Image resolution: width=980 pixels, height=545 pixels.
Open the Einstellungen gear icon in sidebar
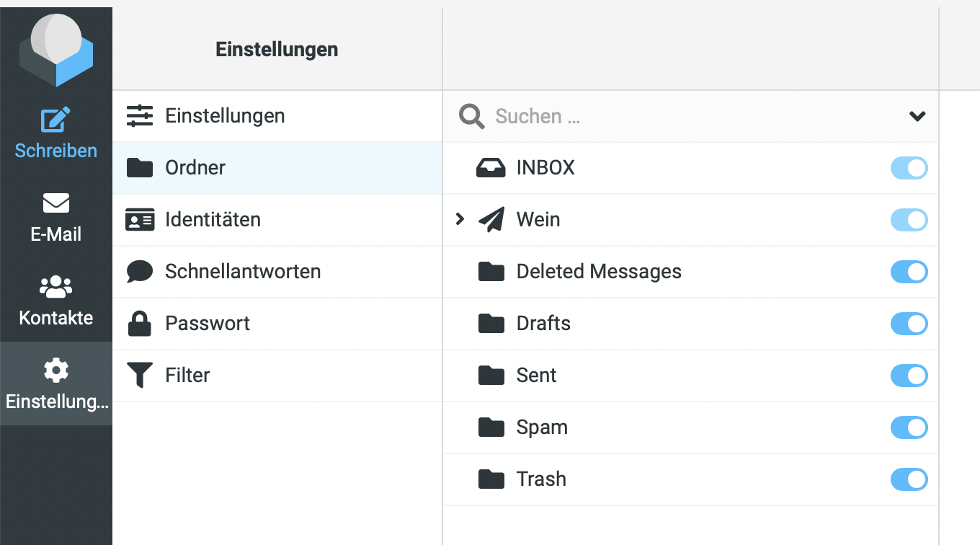pyautogui.click(x=56, y=370)
